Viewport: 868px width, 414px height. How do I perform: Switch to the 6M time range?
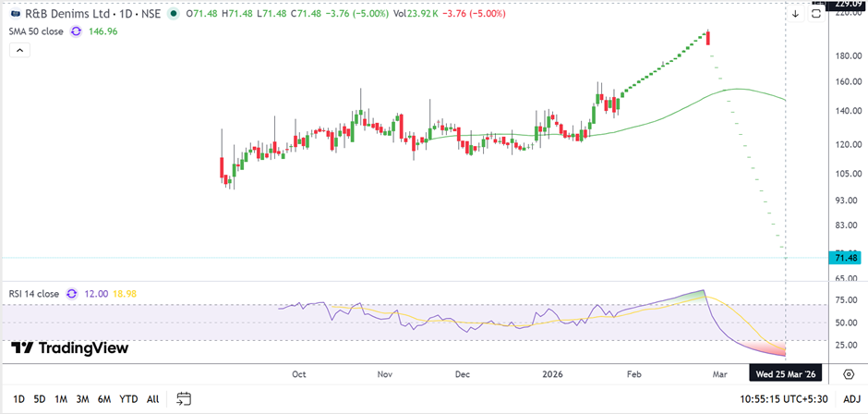[x=104, y=399]
